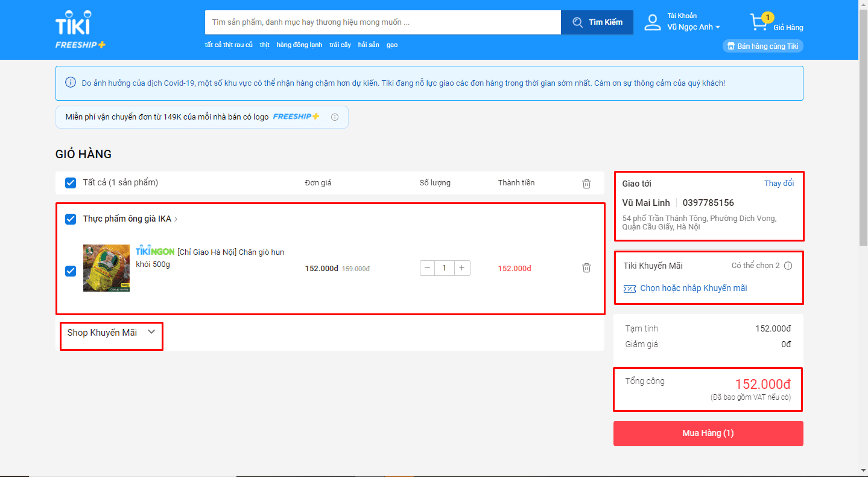Open 'thịt' category link
This screenshot has height=477, width=868.
click(265, 45)
